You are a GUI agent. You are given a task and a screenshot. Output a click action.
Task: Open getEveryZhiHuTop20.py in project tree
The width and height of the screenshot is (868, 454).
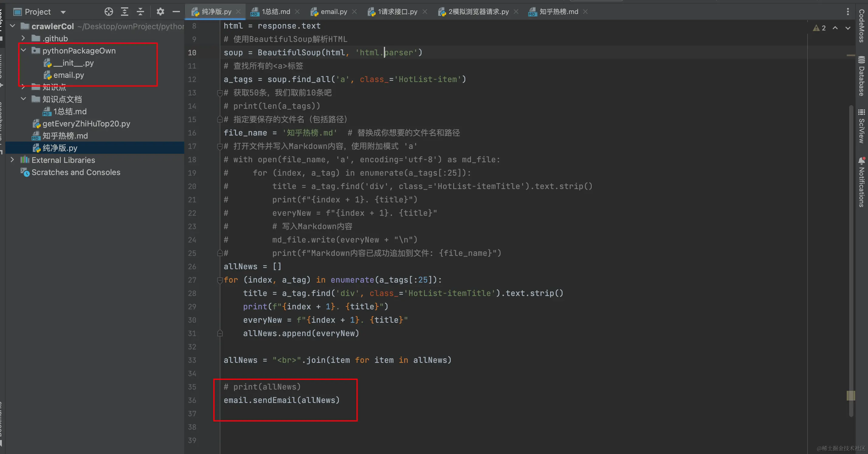86,124
